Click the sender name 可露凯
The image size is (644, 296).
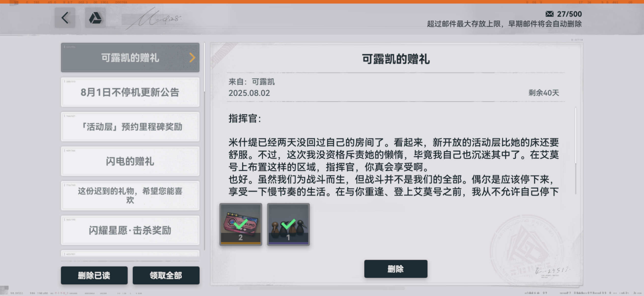(263, 82)
